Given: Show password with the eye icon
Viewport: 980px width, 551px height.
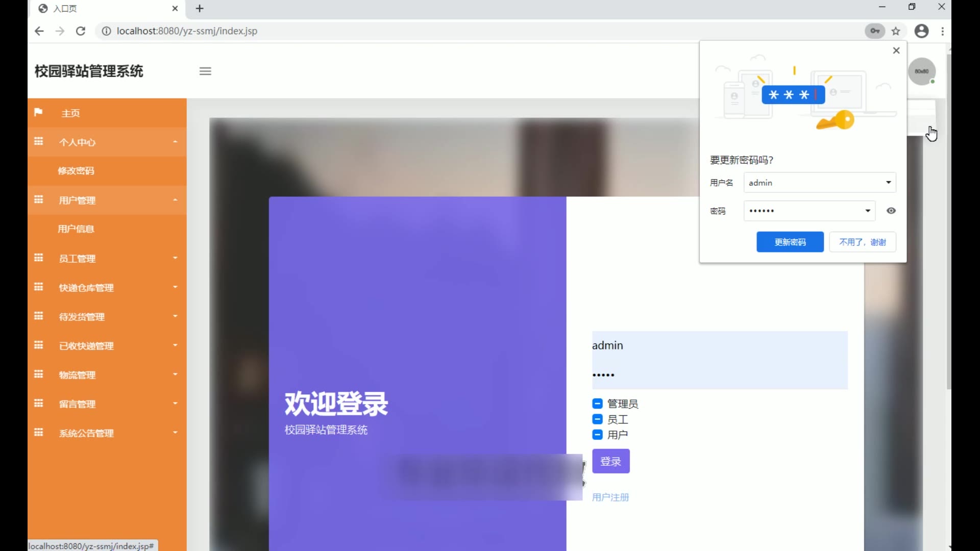Looking at the screenshot, I should (891, 211).
